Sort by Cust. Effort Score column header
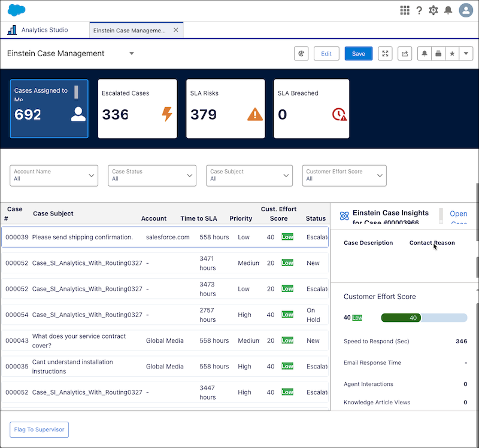 click(x=278, y=214)
